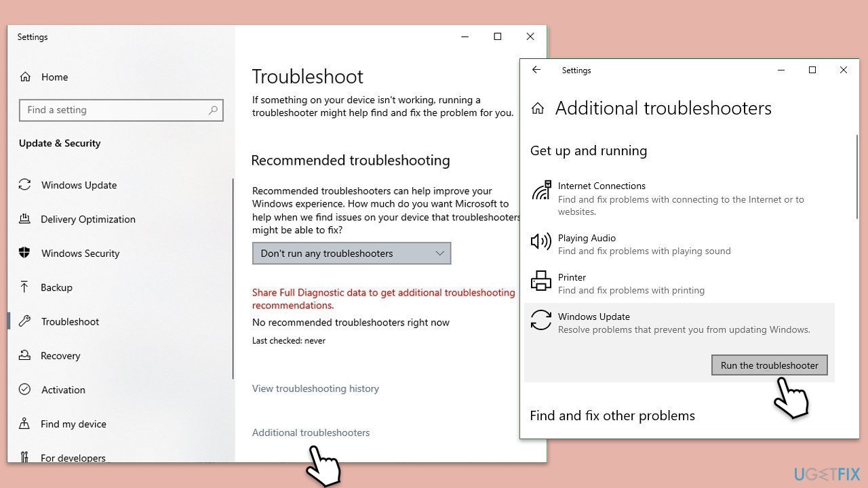
Task: Select the Printer troubleshooter entry
Action: pyautogui.click(x=679, y=283)
